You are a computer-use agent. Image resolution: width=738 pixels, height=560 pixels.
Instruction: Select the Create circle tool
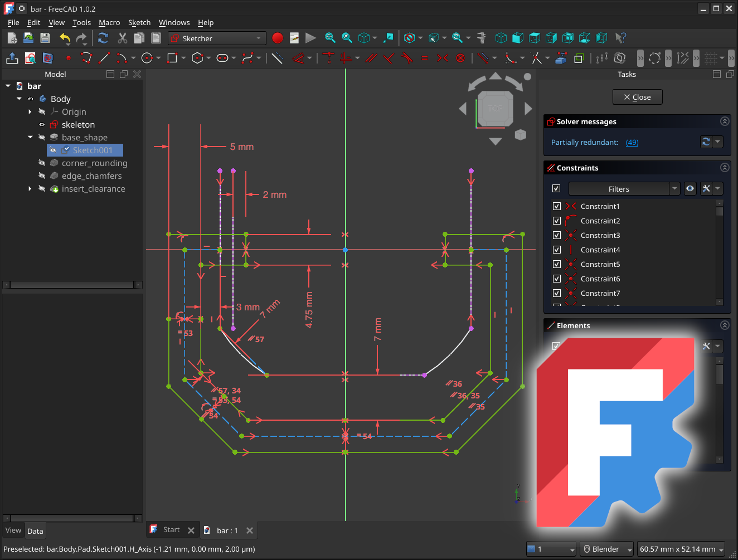point(146,58)
